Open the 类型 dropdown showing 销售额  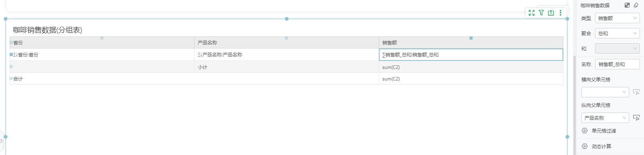618,18
